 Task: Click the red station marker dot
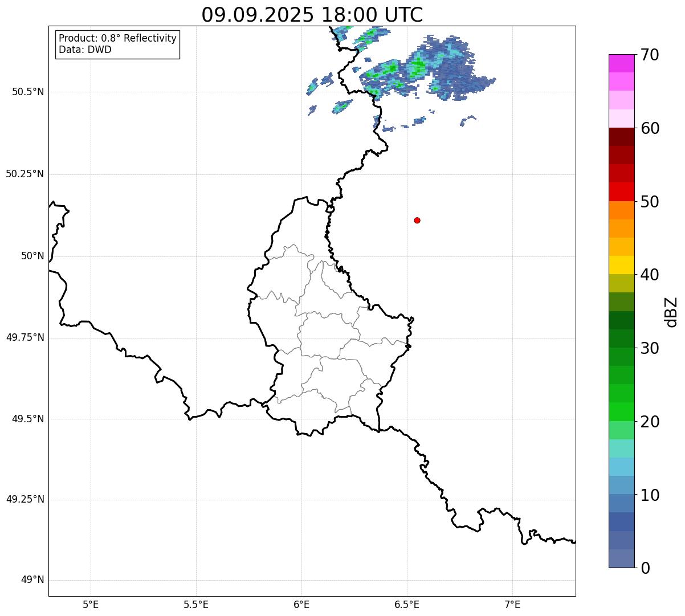(417, 220)
